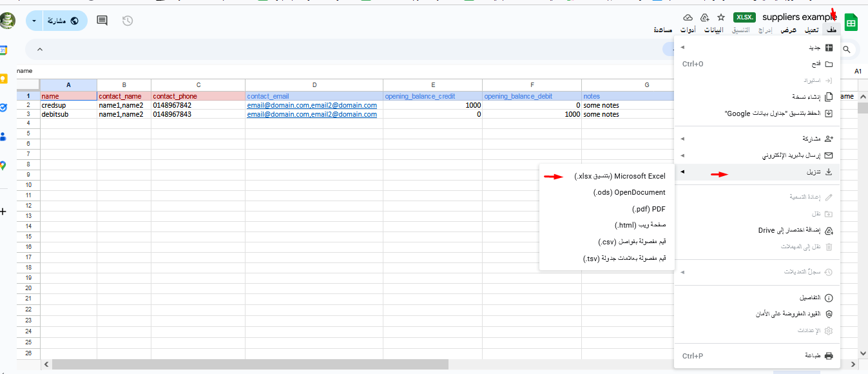Click the search magnifier in toolbar

pyautogui.click(x=847, y=49)
